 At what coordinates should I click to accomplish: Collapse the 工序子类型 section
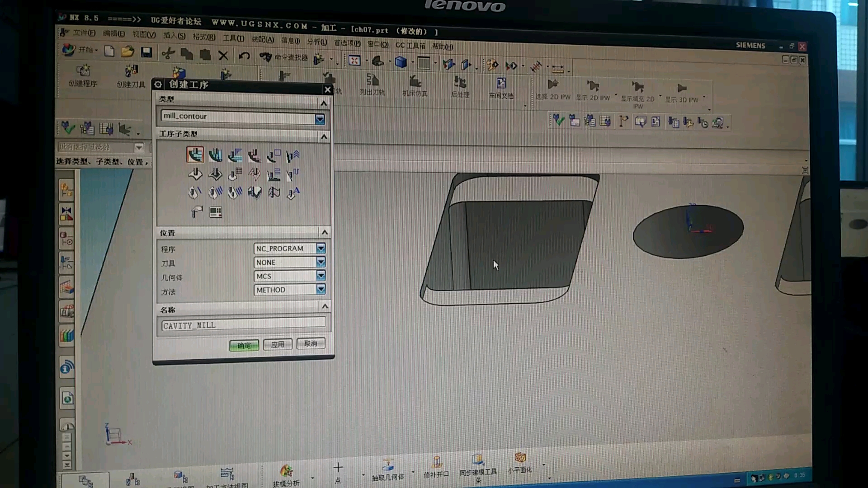(324, 136)
